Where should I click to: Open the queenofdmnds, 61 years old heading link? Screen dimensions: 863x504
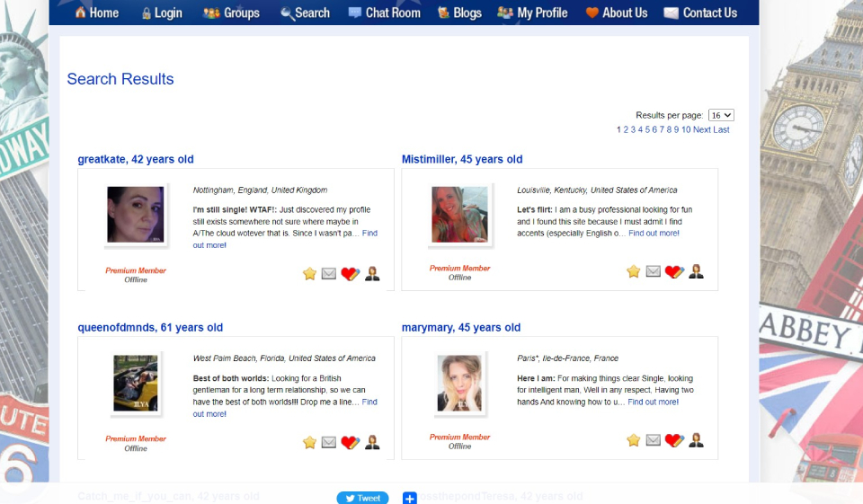pos(150,328)
